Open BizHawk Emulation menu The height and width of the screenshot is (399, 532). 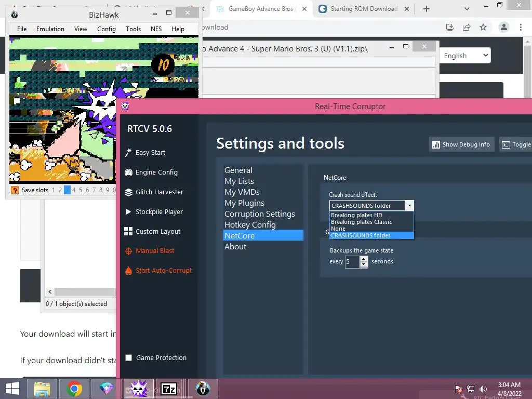coord(50,29)
